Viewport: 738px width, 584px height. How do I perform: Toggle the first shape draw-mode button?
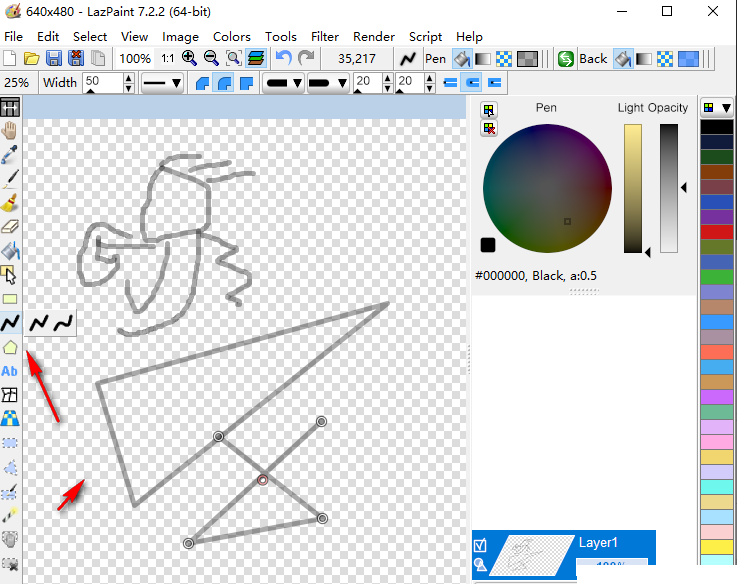202,82
